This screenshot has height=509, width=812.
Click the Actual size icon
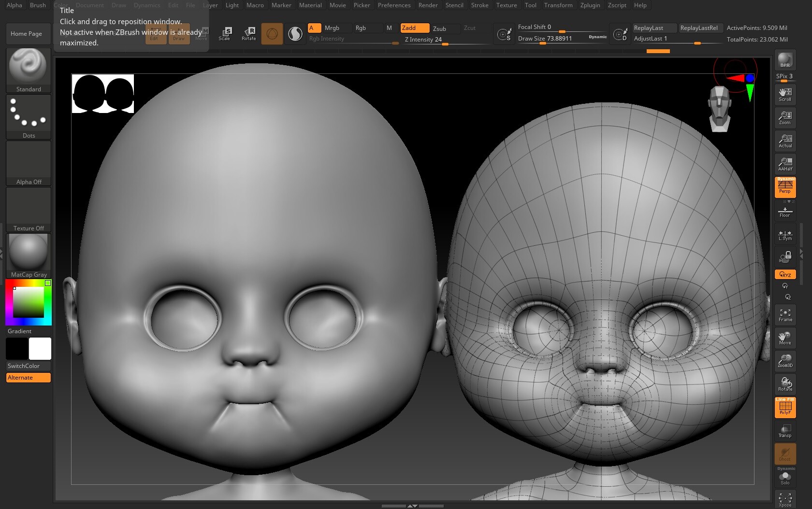(x=785, y=141)
